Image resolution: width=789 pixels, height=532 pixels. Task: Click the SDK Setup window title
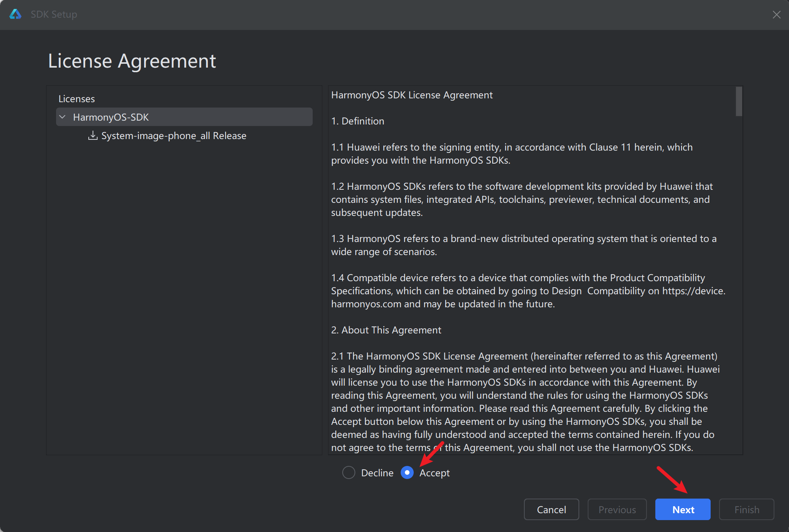54,14
